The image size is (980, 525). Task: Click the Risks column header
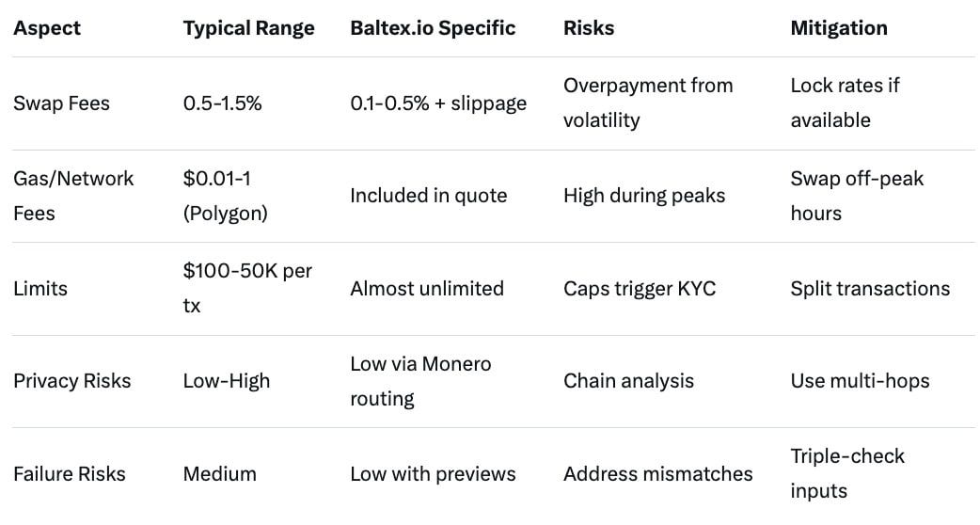coord(589,28)
